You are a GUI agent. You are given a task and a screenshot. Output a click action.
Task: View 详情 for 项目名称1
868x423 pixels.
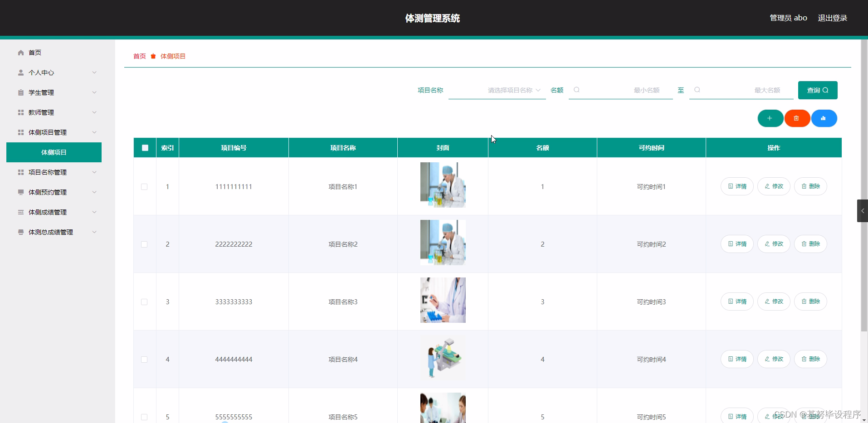point(737,186)
